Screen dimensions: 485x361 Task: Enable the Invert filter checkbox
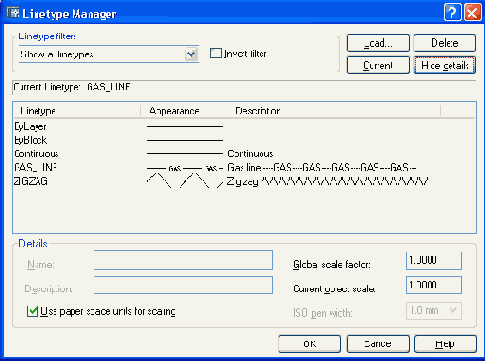click(x=216, y=53)
